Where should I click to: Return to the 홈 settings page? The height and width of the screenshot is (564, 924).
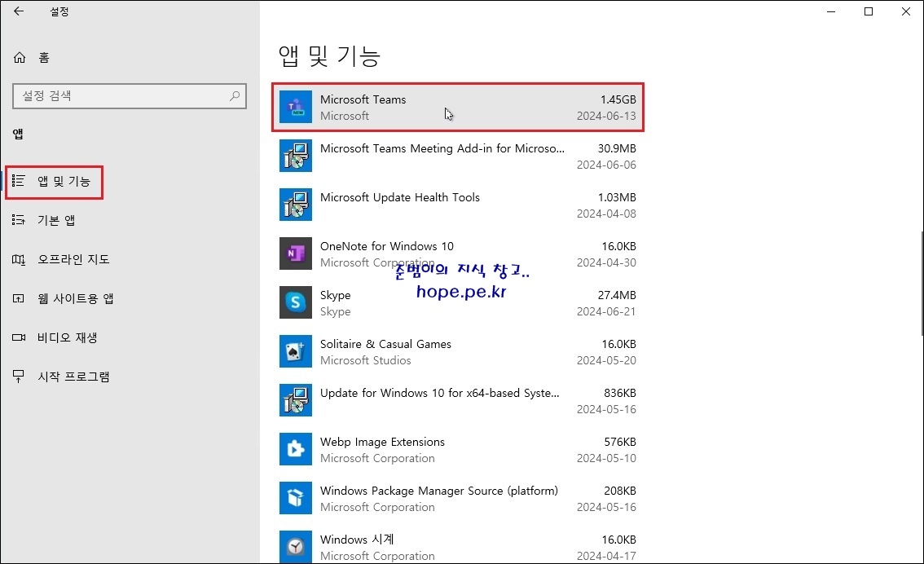click(x=44, y=58)
